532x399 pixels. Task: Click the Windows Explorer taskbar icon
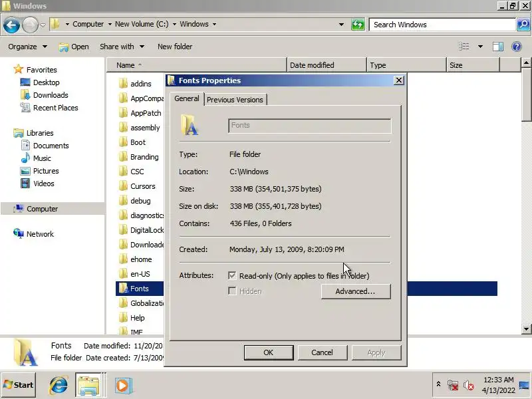[x=88, y=386]
